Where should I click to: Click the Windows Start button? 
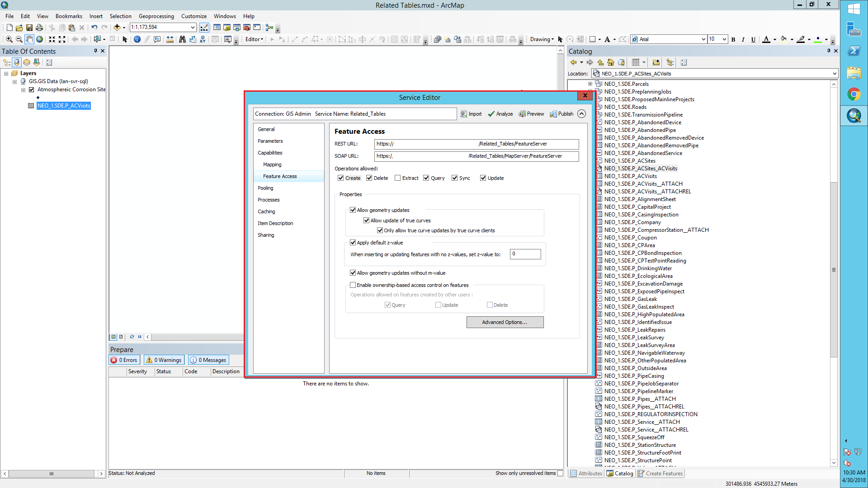pyautogui.click(x=854, y=9)
